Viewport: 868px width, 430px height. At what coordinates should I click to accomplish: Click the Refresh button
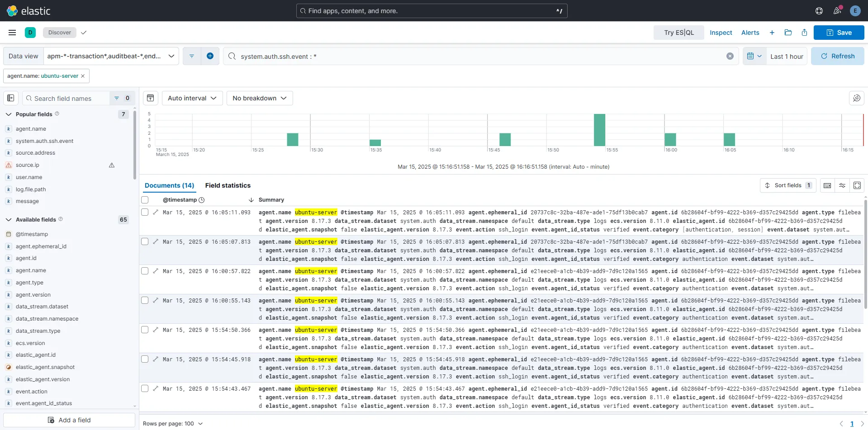point(837,56)
